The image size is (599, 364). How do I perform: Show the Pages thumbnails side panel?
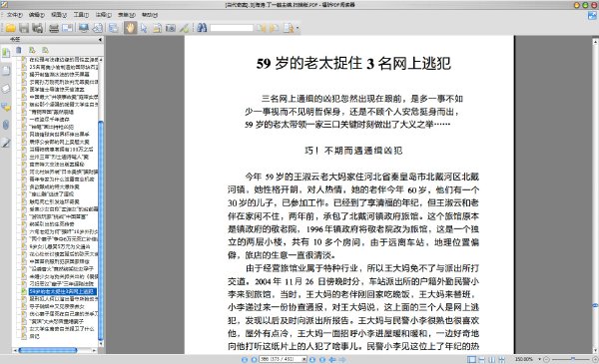pos(6,71)
